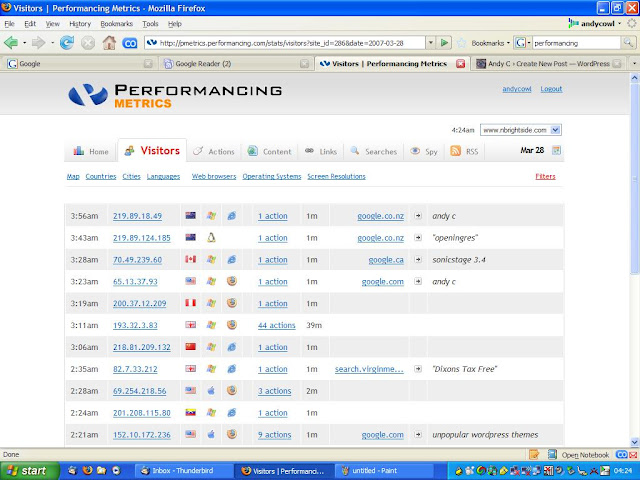640x480 pixels.
Task: Click Open Notebook in status bar
Action: (x=585, y=455)
